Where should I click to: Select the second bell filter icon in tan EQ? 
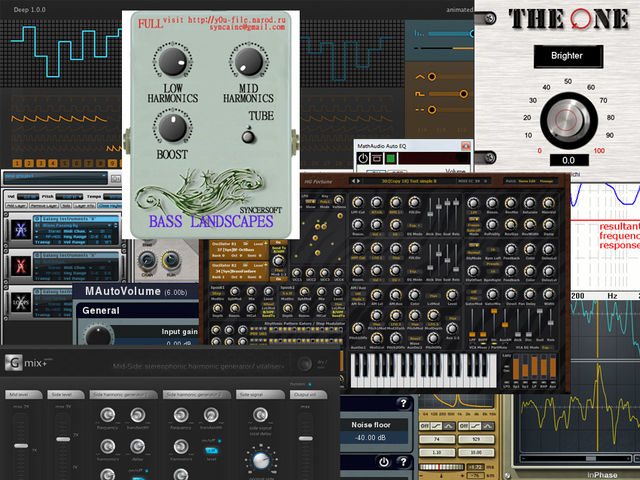pos(488,426)
